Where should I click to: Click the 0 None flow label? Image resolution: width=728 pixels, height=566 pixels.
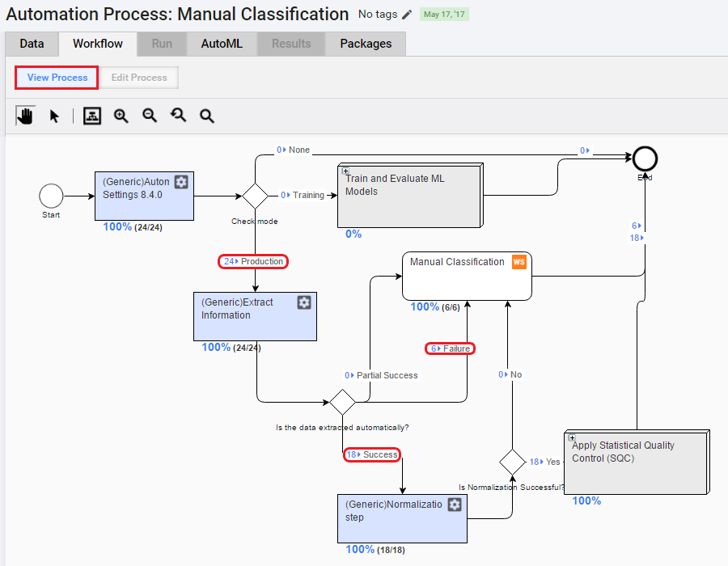[293, 150]
